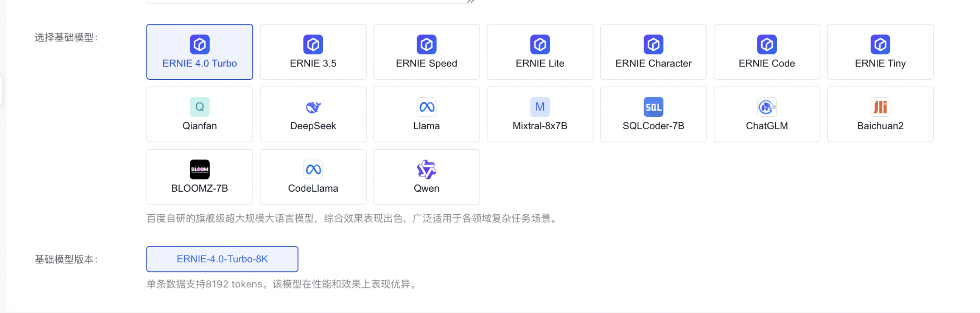Choose the Baichuan2 model label
980x313 pixels.
click(x=880, y=126)
